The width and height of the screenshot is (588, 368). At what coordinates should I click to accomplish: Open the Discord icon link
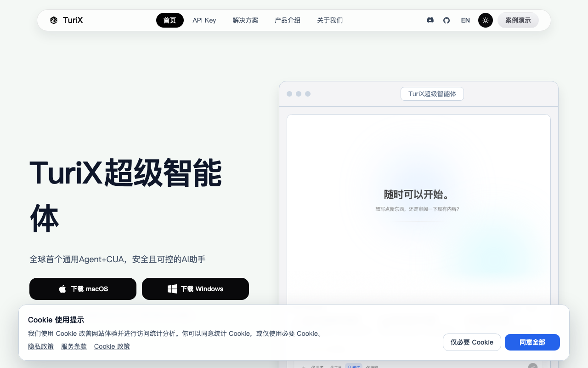tap(430, 20)
